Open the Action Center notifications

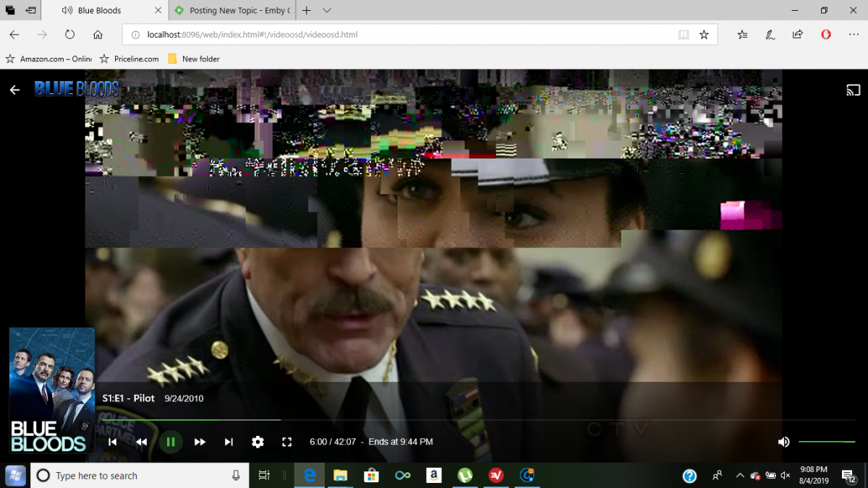tap(849, 475)
